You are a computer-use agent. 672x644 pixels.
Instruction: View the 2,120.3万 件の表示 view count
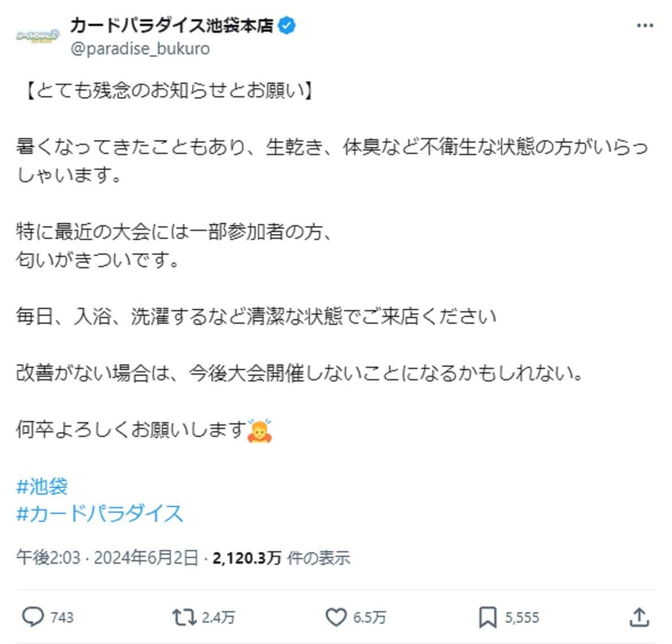click(281, 558)
